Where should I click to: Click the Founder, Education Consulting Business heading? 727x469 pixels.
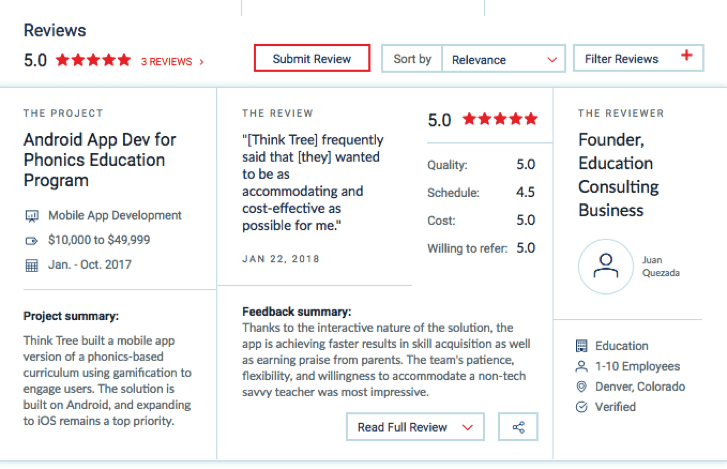pos(618,175)
